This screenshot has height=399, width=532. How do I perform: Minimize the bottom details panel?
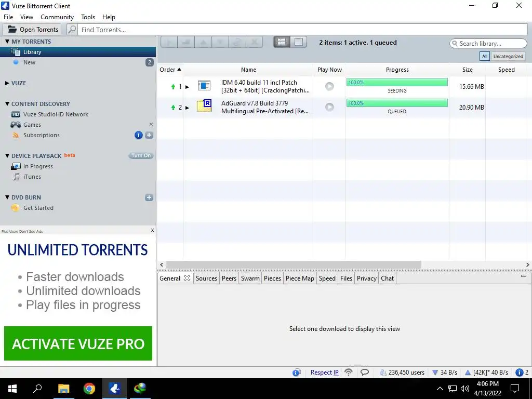(x=524, y=276)
